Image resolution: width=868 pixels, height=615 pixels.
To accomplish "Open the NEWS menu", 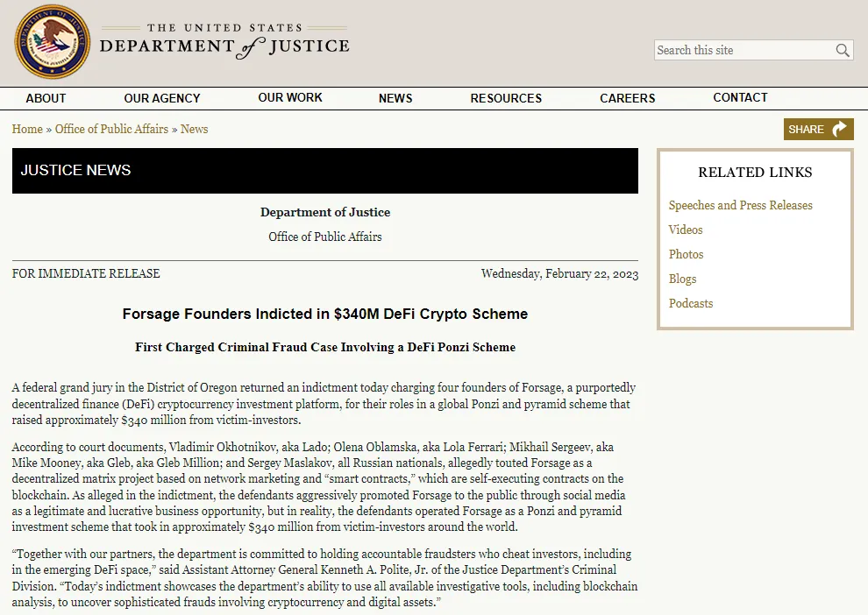I will point(395,98).
